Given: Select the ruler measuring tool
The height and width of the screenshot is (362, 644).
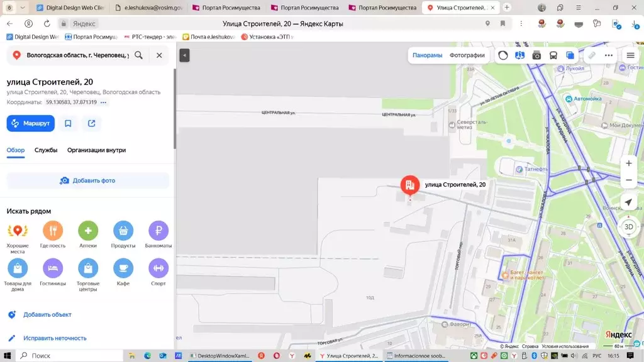Looking at the screenshot, I should [x=591, y=55].
